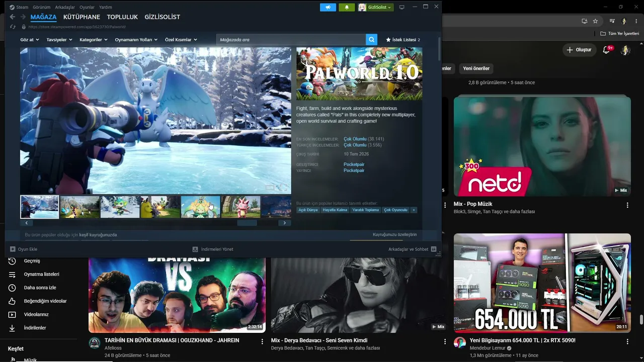Open Mendebur Lemur channel avatar
Image resolution: width=644 pixels, height=362 pixels.
(x=460, y=343)
